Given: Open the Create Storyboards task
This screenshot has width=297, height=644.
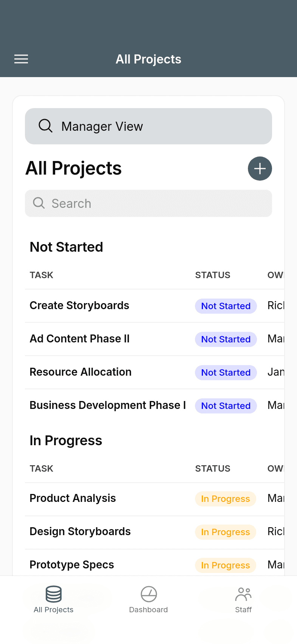Looking at the screenshot, I should point(79,305).
